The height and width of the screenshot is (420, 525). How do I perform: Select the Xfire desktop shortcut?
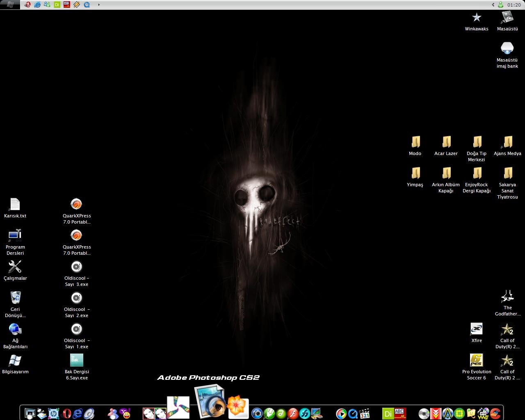click(x=477, y=333)
